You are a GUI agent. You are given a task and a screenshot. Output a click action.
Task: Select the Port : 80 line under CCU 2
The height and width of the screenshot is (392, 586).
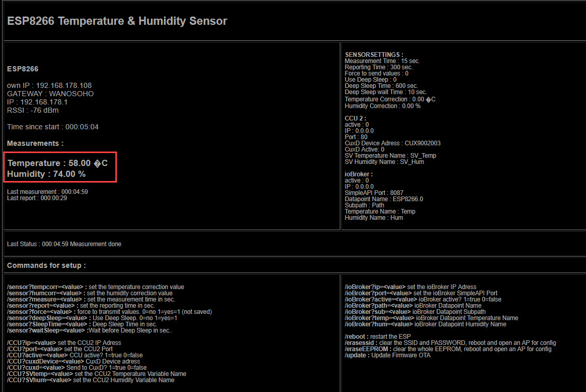356,137
